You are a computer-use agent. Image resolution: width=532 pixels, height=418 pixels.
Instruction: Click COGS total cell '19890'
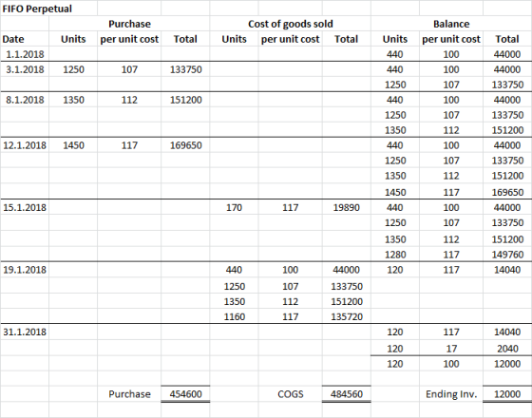(347, 208)
